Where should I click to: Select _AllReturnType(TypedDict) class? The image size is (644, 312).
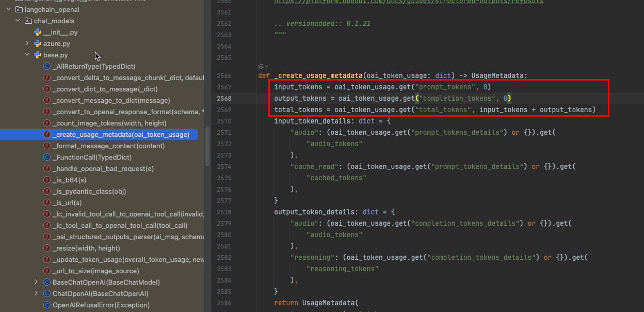(94, 66)
